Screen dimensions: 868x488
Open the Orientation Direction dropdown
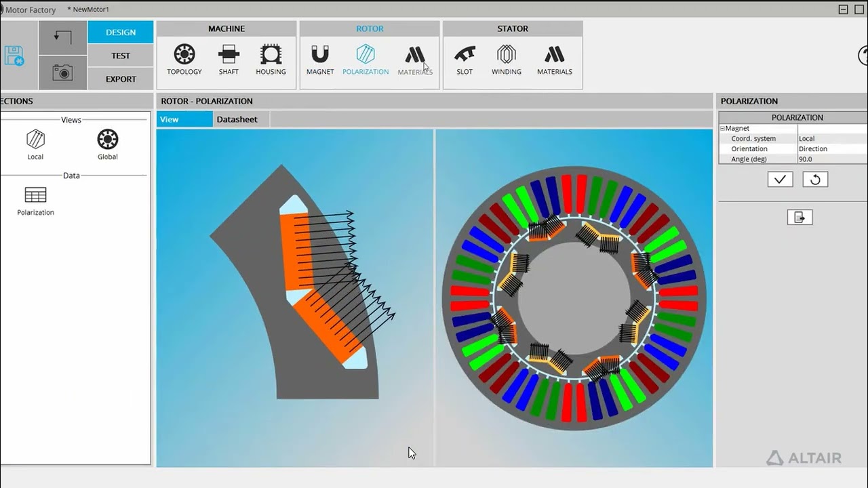coord(831,148)
